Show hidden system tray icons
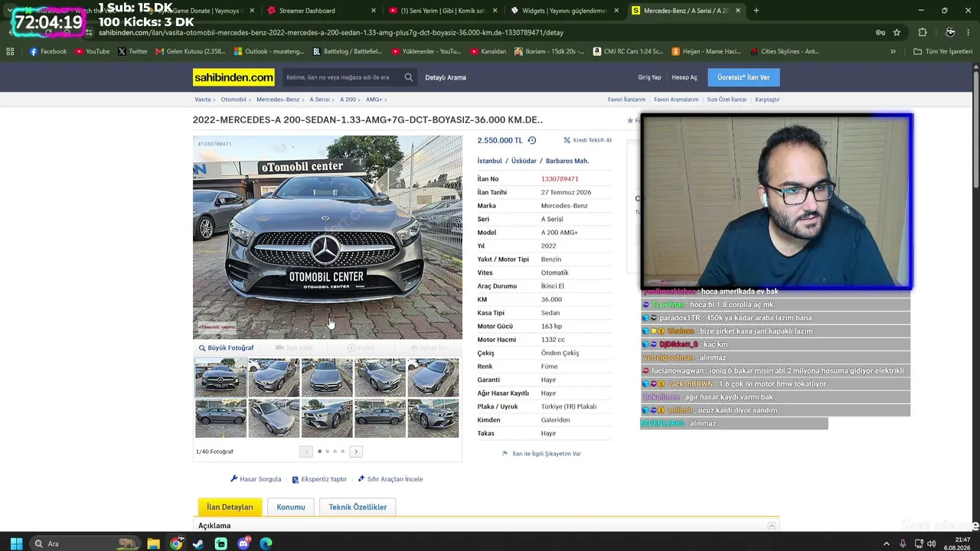 tap(887, 543)
